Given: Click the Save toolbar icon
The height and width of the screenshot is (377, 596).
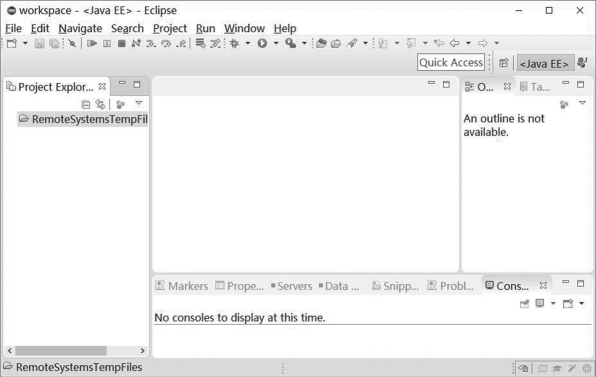Looking at the screenshot, I should [x=40, y=43].
